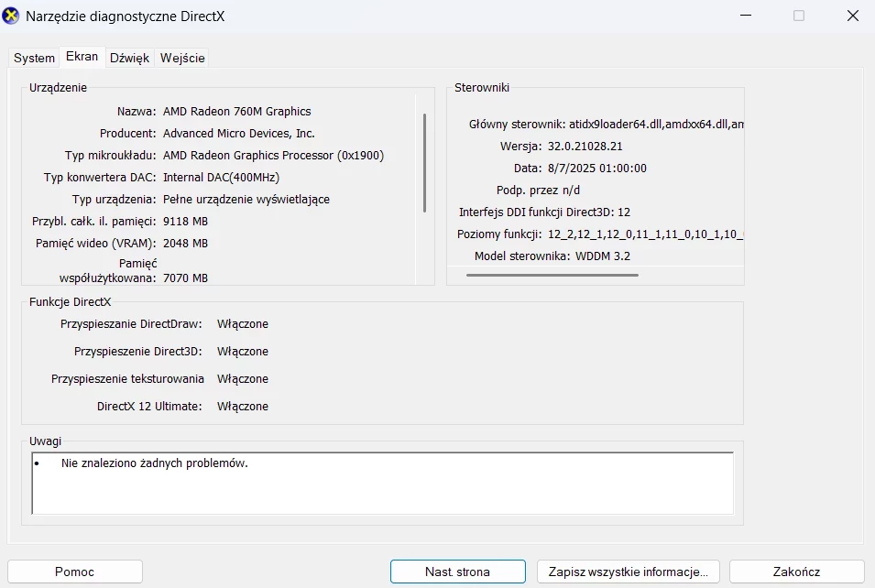
Task: Click the 2048 MB VRAM value
Action: 185,244
